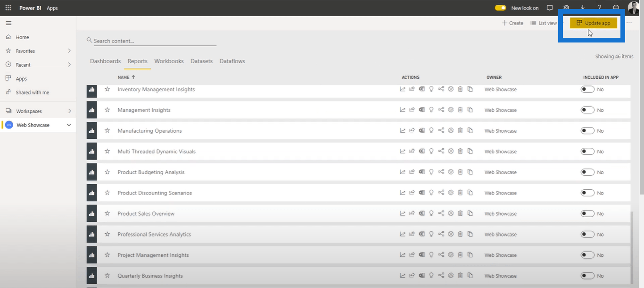Open more options ellipsis near Update app
Image resolution: width=644 pixels, height=288 pixels.
[x=629, y=23]
